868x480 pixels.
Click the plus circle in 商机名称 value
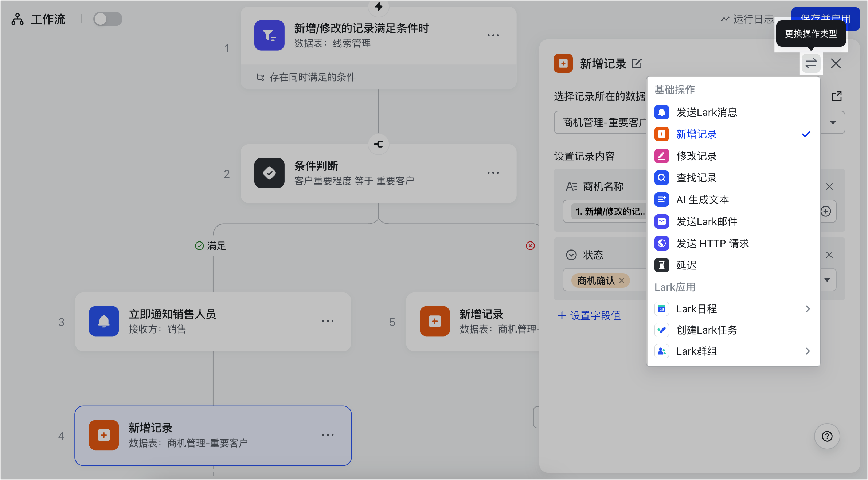click(x=826, y=211)
